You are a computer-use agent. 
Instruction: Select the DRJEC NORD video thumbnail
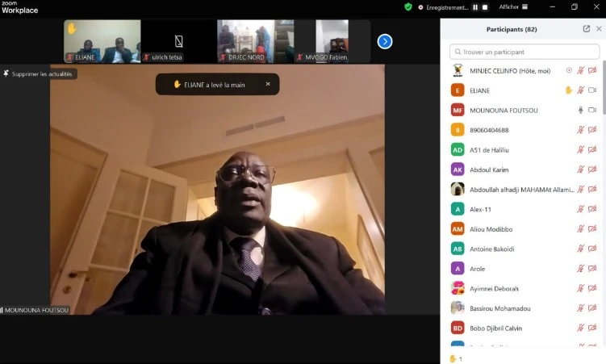[255, 41]
